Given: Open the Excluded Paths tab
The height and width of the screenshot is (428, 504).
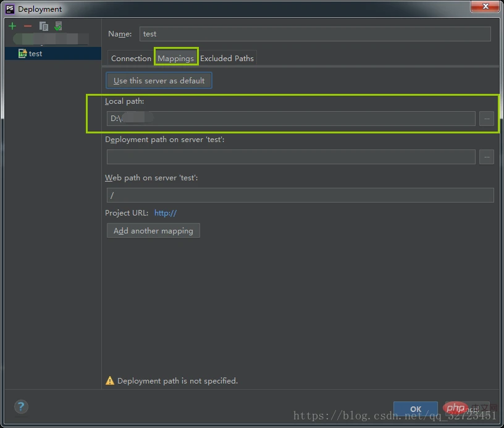Looking at the screenshot, I should (x=227, y=58).
